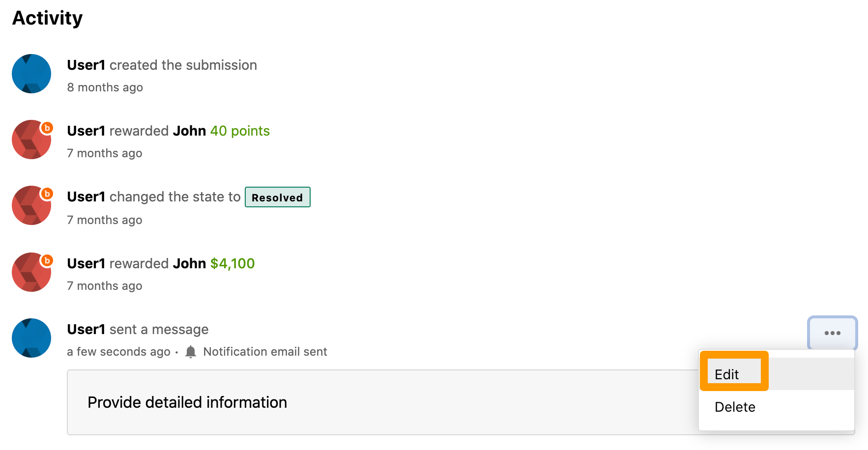The height and width of the screenshot is (450, 868).
Task: Click the 'a few seconds ago' timestamp
Action: [118, 352]
